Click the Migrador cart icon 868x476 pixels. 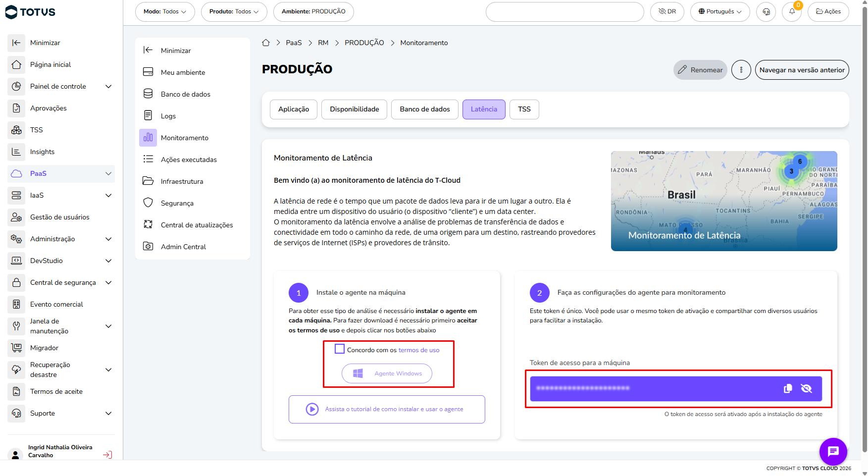[16, 348]
